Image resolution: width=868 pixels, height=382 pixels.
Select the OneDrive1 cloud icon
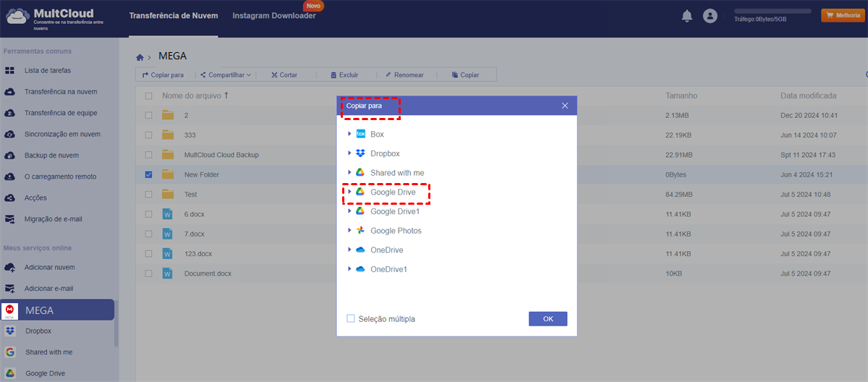coord(360,269)
